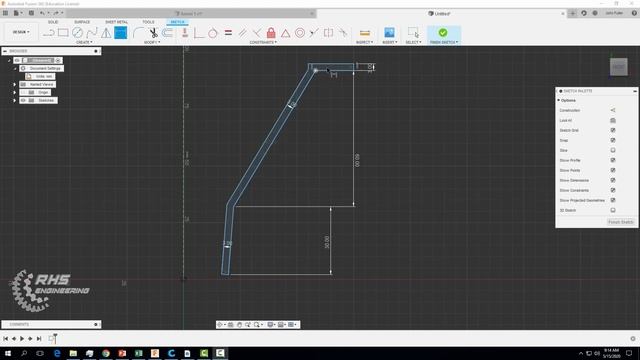Switch to the Sheet Metal tab
Image resolution: width=640 pixels, height=360 pixels.
116,22
